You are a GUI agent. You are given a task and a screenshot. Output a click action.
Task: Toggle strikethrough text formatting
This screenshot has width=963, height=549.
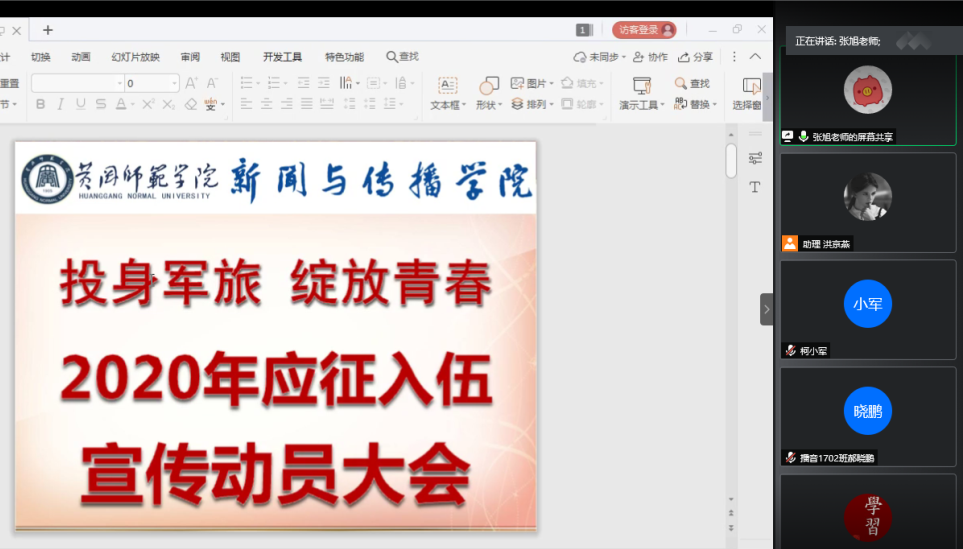tap(100, 104)
